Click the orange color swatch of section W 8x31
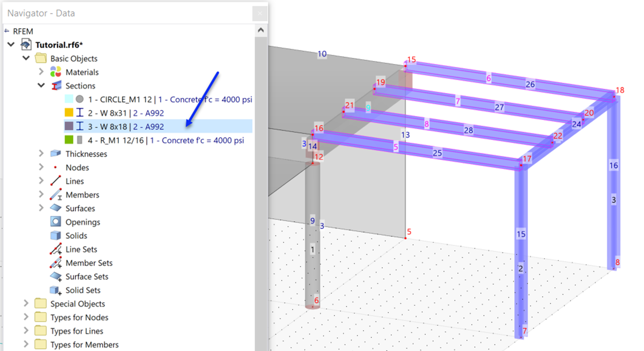The image size is (644, 351). click(x=70, y=113)
